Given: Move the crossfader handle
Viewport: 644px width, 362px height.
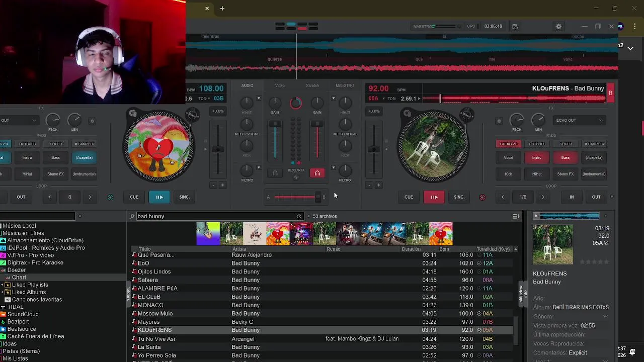Looking at the screenshot, I should coord(318,197).
